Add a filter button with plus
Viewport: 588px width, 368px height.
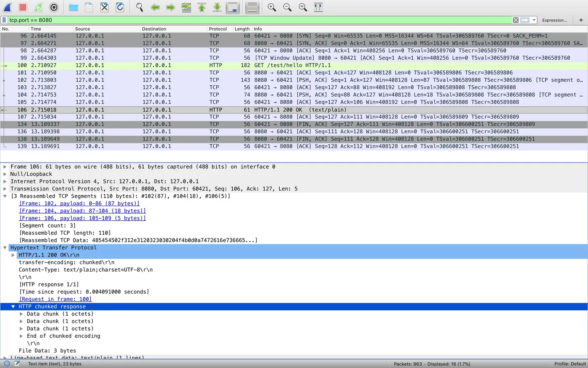coord(581,20)
